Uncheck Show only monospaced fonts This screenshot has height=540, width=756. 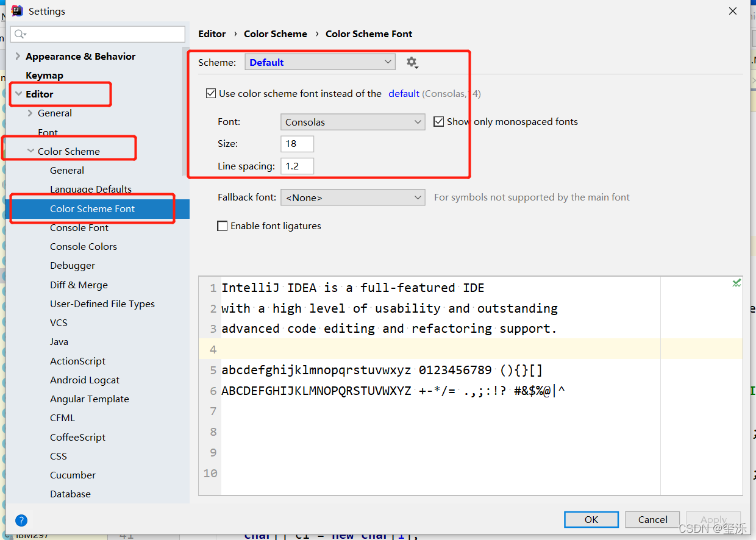(438, 121)
